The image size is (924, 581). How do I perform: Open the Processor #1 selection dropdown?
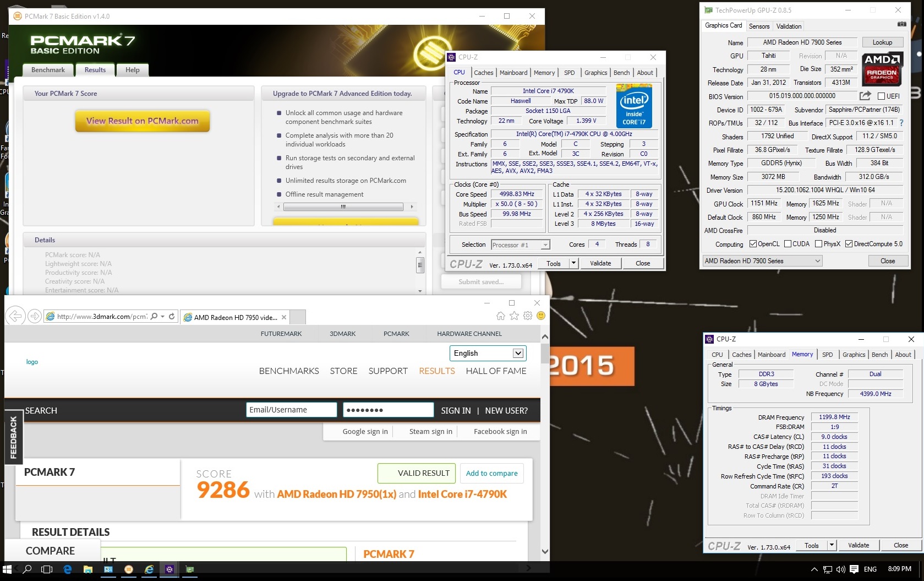[x=520, y=245]
